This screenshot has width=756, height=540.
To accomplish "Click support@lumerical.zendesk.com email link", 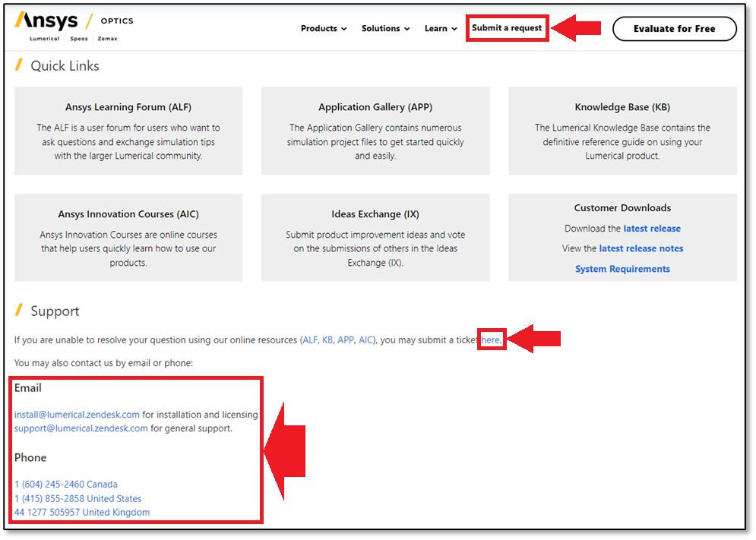I will pos(81,428).
